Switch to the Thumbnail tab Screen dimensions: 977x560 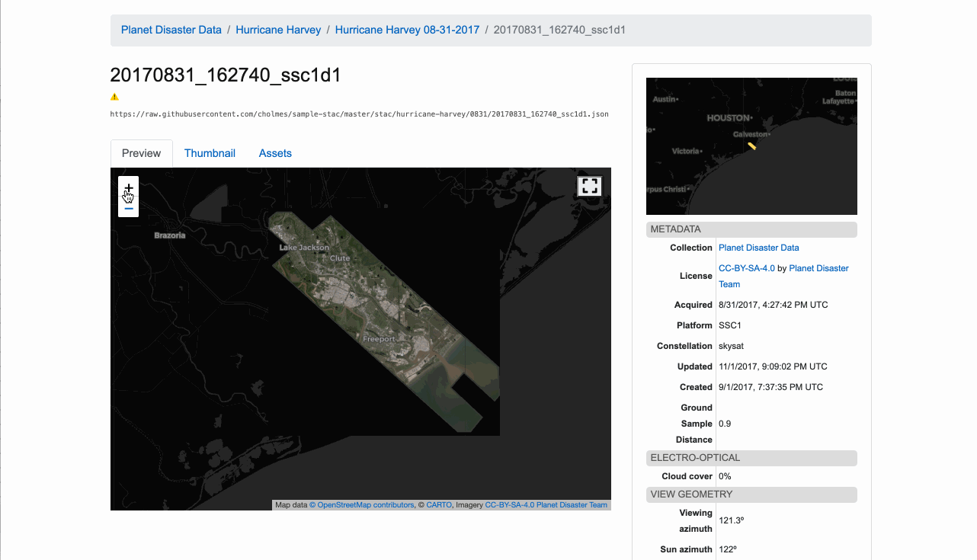(x=210, y=153)
